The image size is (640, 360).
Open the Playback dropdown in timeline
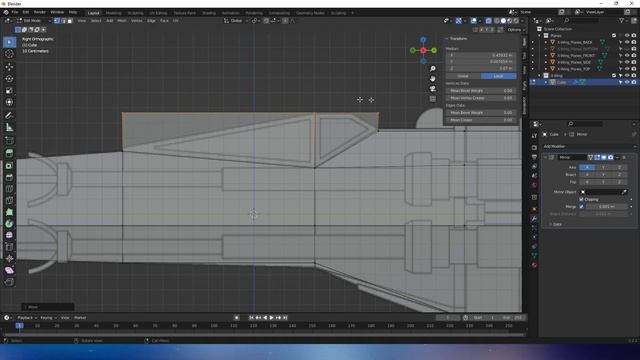(x=27, y=318)
